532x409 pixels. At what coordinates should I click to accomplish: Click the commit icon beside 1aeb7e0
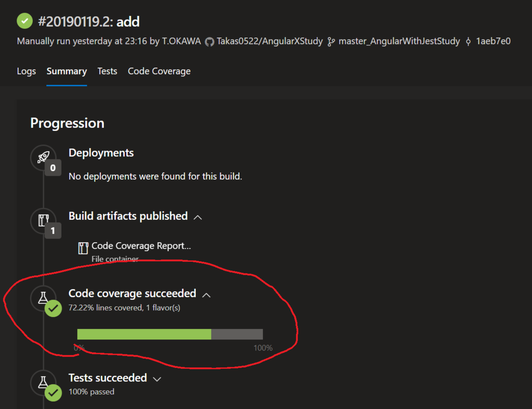(x=468, y=42)
